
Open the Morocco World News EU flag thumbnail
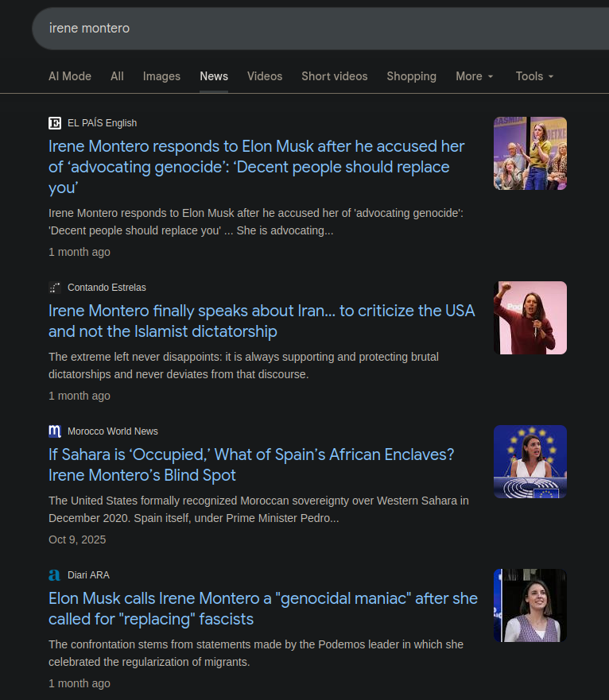click(x=530, y=462)
